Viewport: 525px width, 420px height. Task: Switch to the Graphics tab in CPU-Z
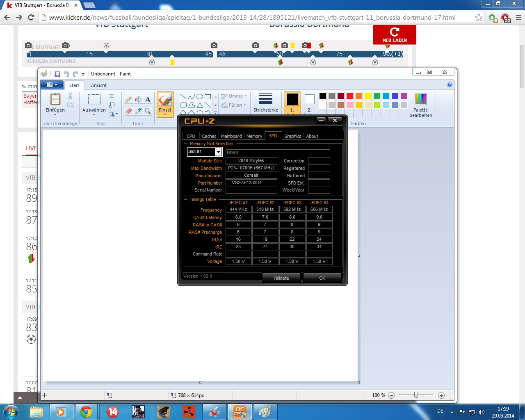pos(293,136)
